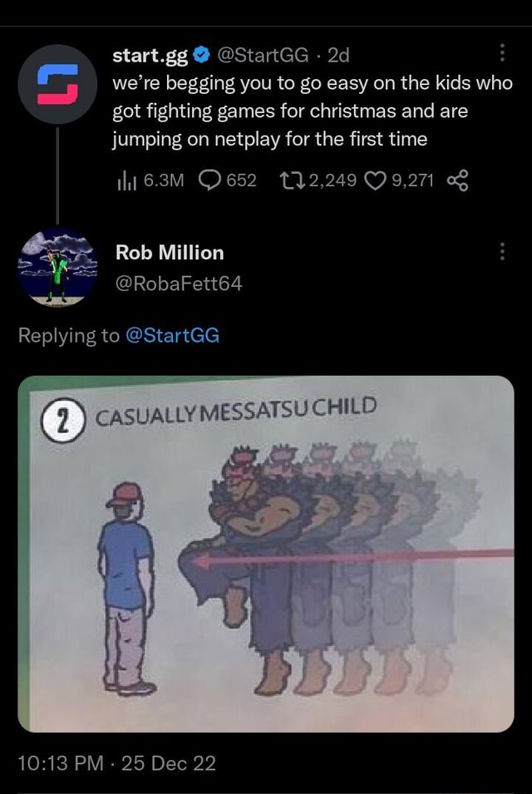This screenshot has width=532, height=794.
Task: Expand the three-dot menu on Rob Million's reply
Action: pos(502,251)
